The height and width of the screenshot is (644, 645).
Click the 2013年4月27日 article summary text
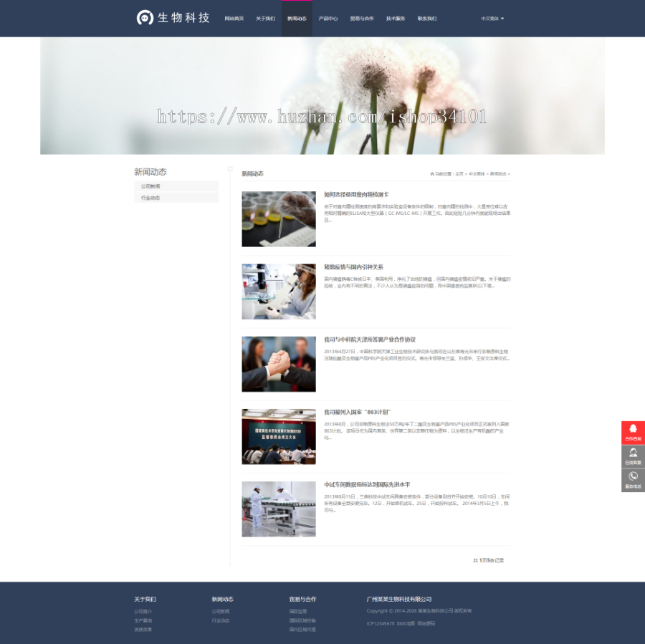click(x=417, y=355)
